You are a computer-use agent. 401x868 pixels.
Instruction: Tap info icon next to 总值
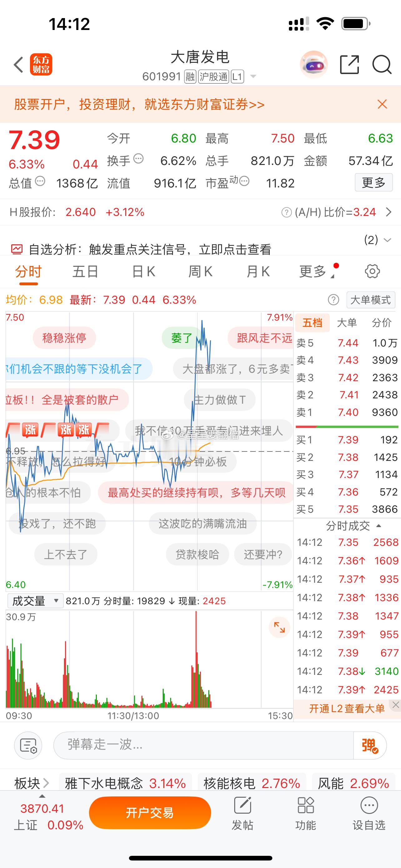40,181
